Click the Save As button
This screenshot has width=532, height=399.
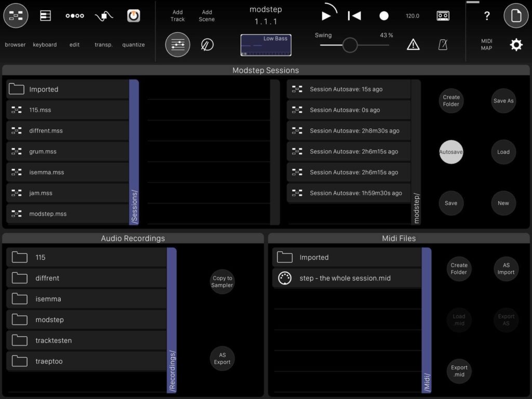pos(503,101)
